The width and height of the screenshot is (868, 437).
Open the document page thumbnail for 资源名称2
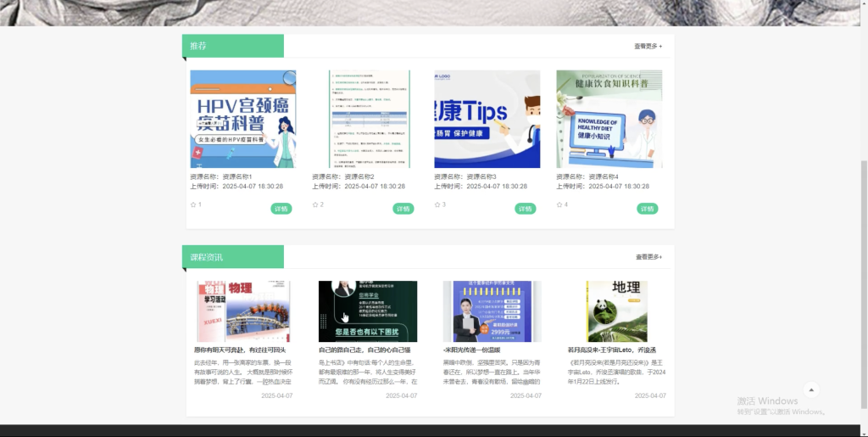[x=370, y=119]
